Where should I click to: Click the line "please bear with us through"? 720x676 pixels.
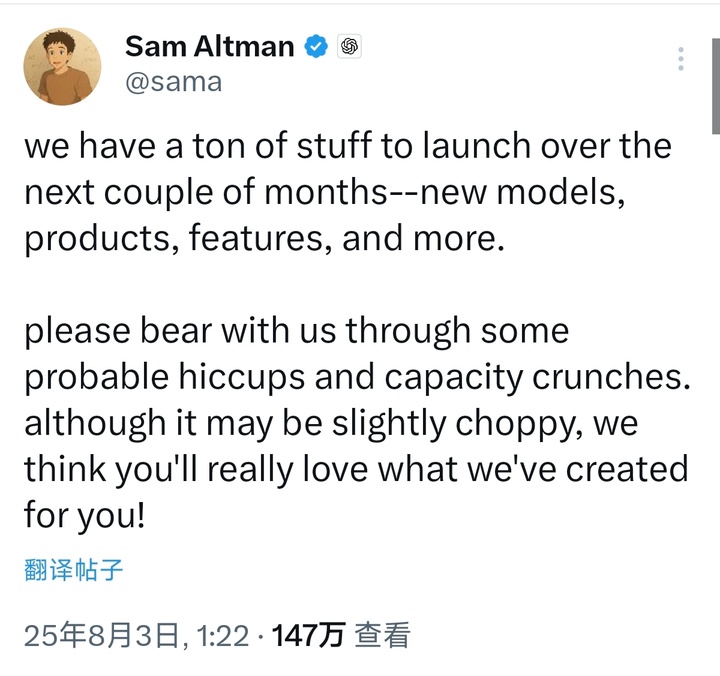(296, 330)
